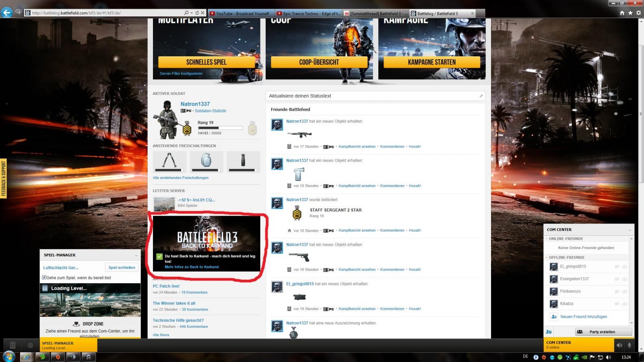Screen dimensions: 644x362
Task: Open browser tools gear
Action: [638, 13]
